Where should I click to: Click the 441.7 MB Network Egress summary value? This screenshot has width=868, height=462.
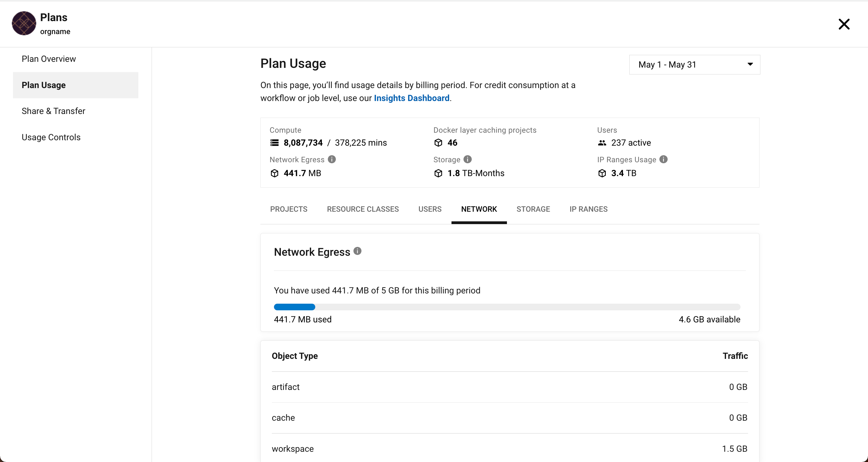(302, 173)
